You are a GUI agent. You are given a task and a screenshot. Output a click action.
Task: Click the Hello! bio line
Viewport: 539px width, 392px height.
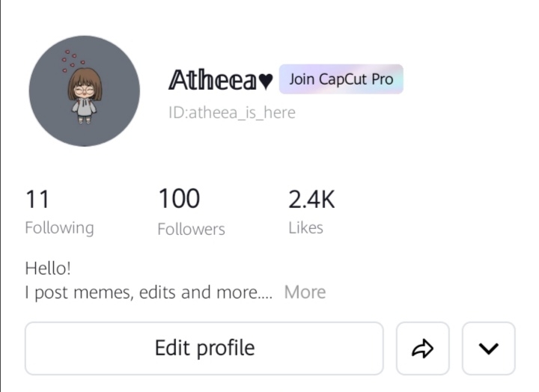[x=48, y=268]
